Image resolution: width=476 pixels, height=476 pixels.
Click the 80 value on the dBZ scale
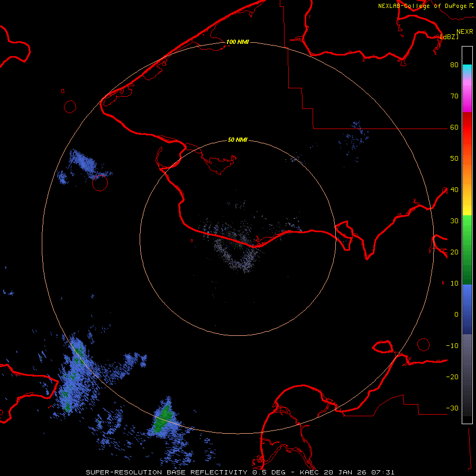[x=454, y=65]
